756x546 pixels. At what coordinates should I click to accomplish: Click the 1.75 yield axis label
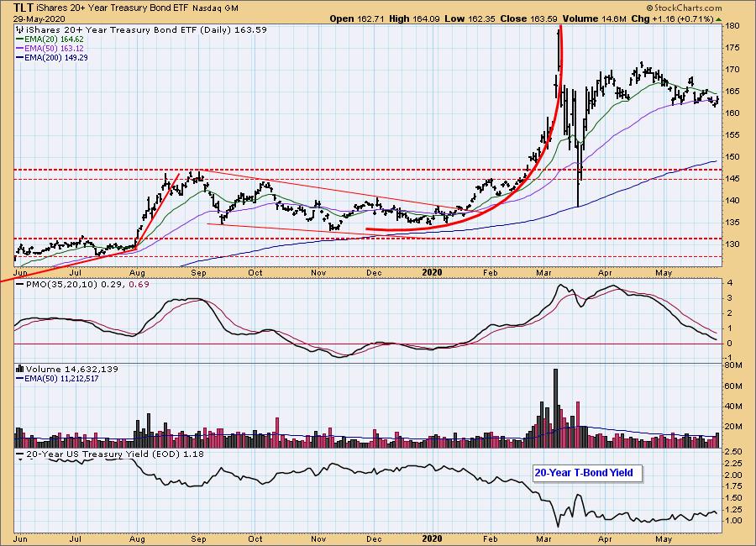(733, 486)
